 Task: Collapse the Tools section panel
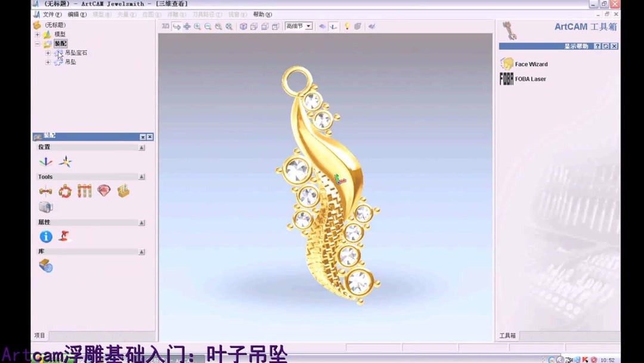tap(142, 176)
